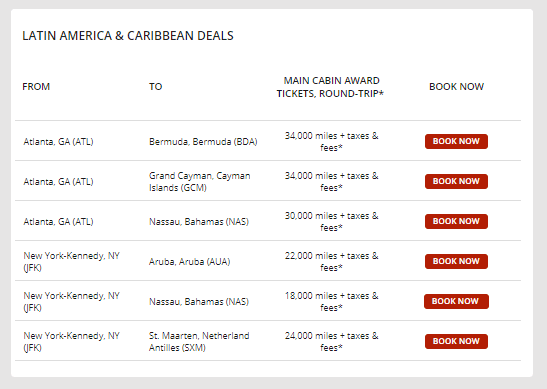Click Main Cabin Award Tickets header
547x389 pixels.
pos(330,87)
